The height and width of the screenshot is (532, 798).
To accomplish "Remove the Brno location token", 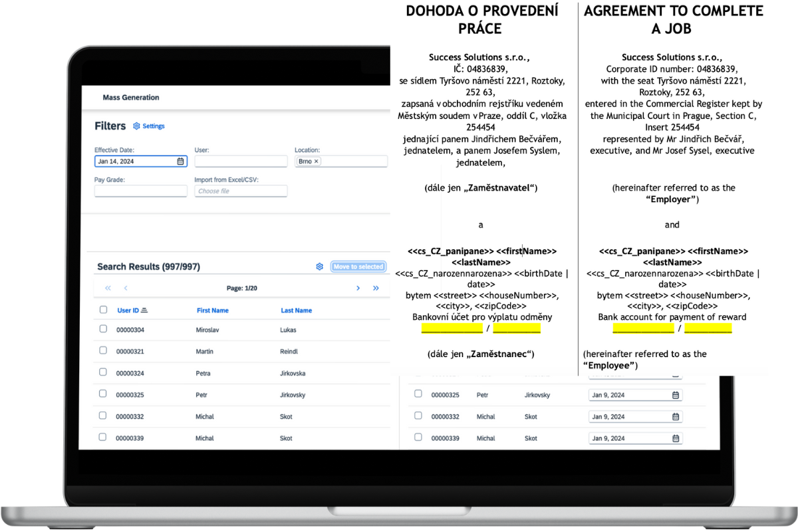I will pyautogui.click(x=316, y=162).
